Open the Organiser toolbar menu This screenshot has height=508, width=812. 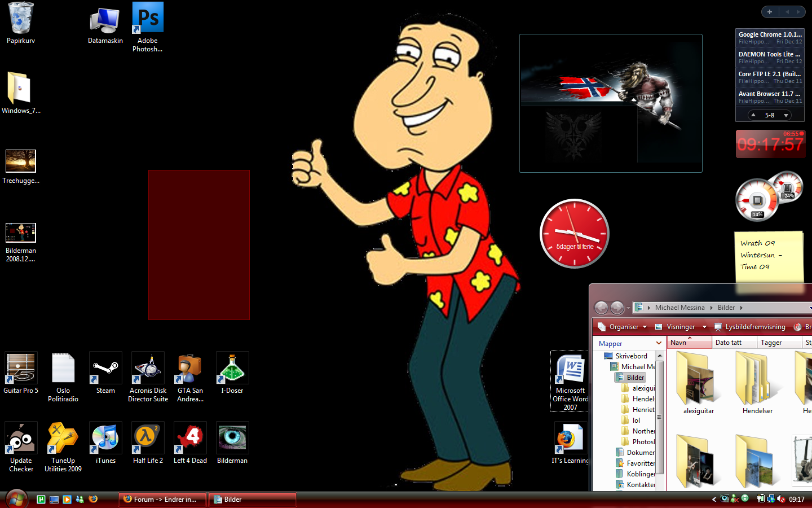click(622, 327)
